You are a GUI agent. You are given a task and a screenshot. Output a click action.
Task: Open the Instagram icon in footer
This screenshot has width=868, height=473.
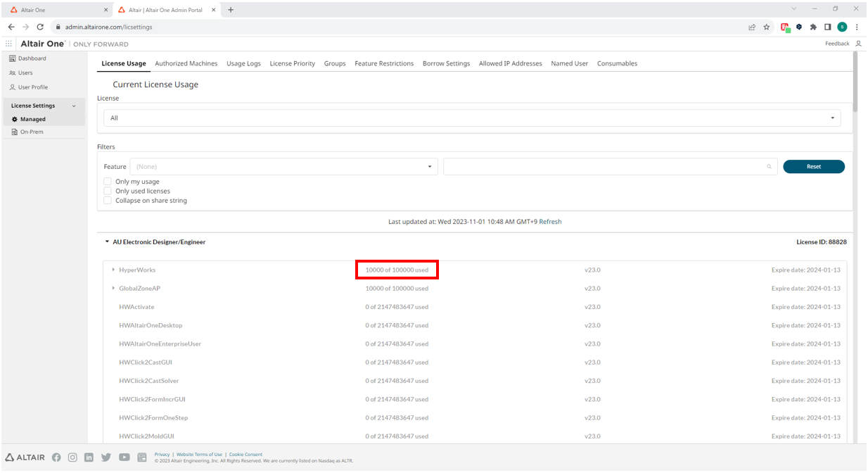point(72,457)
